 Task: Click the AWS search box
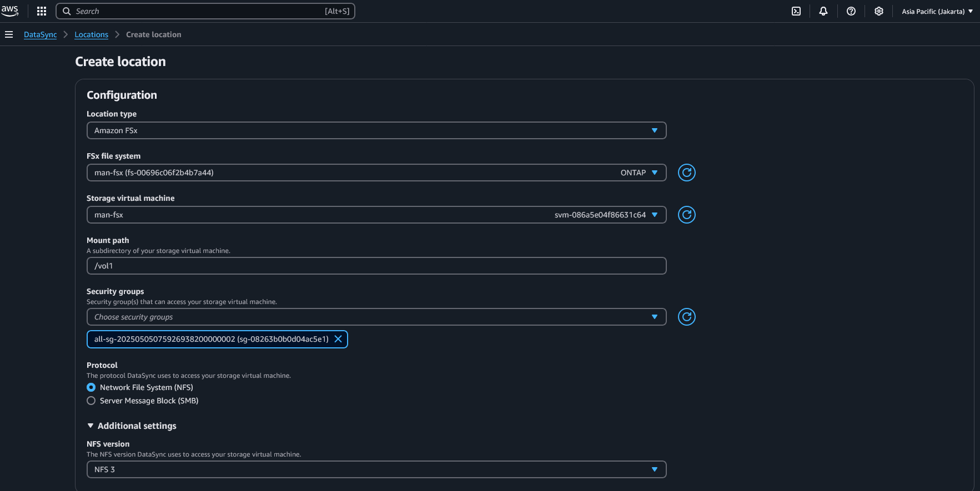(205, 11)
